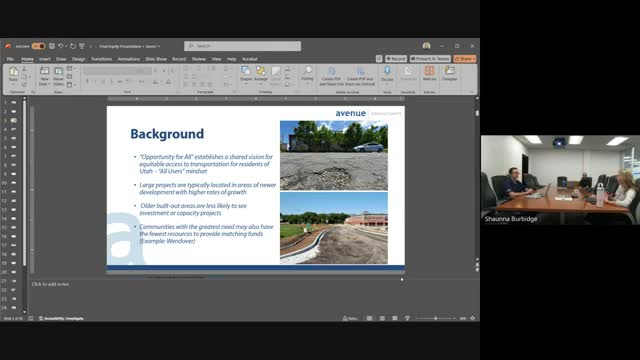Screen dimensions: 640x360
Task: Click the Save icon in title bar
Action: [x=52, y=46]
